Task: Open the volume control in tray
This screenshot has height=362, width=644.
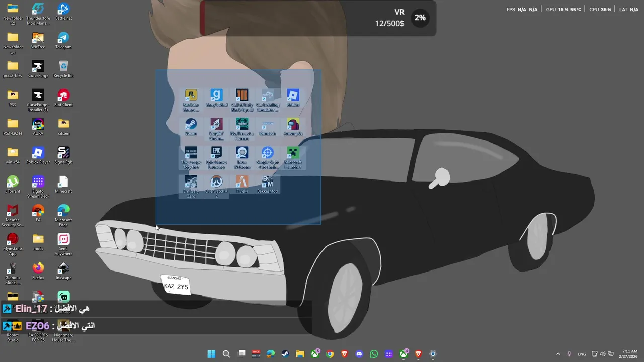Action: pyautogui.click(x=603, y=354)
